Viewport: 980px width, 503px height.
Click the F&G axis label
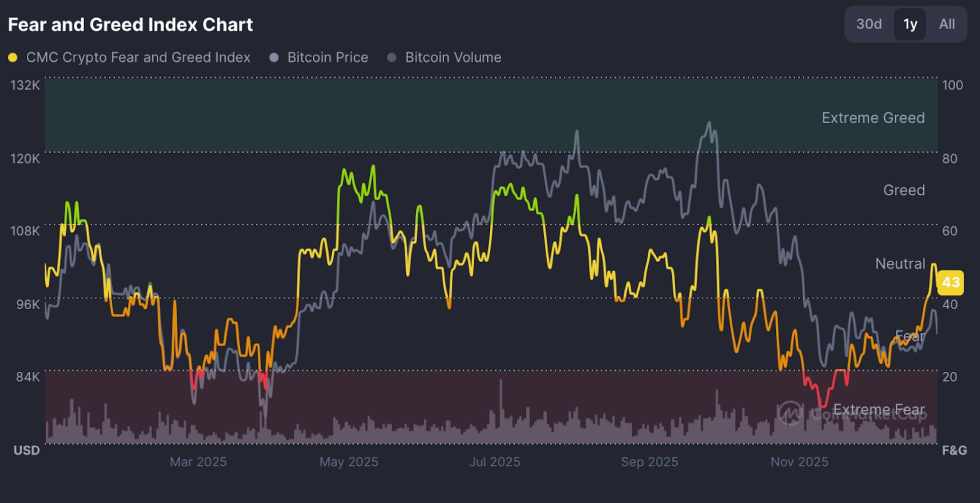[x=955, y=451]
